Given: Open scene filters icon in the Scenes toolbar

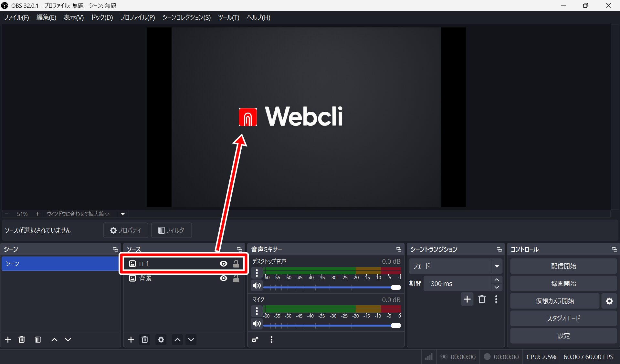Looking at the screenshot, I should pyautogui.click(x=38, y=339).
